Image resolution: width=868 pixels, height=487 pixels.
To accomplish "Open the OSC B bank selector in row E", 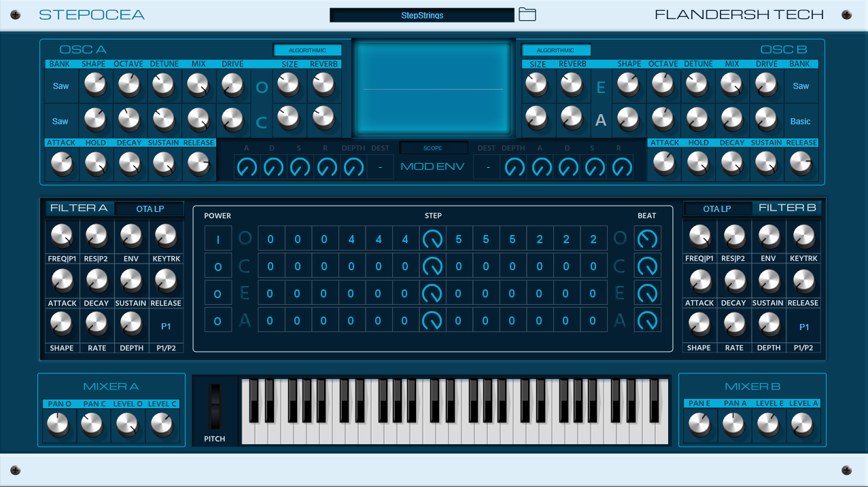I will pyautogui.click(x=801, y=86).
